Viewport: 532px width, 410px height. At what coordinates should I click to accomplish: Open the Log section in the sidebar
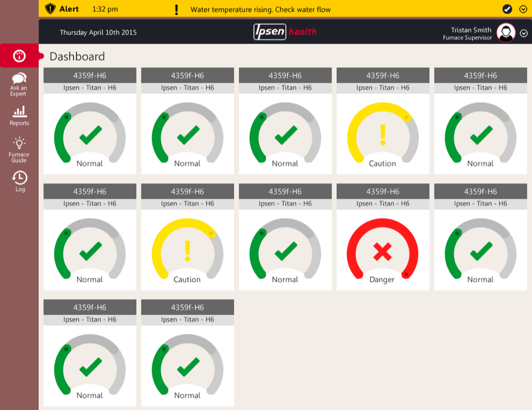20,181
